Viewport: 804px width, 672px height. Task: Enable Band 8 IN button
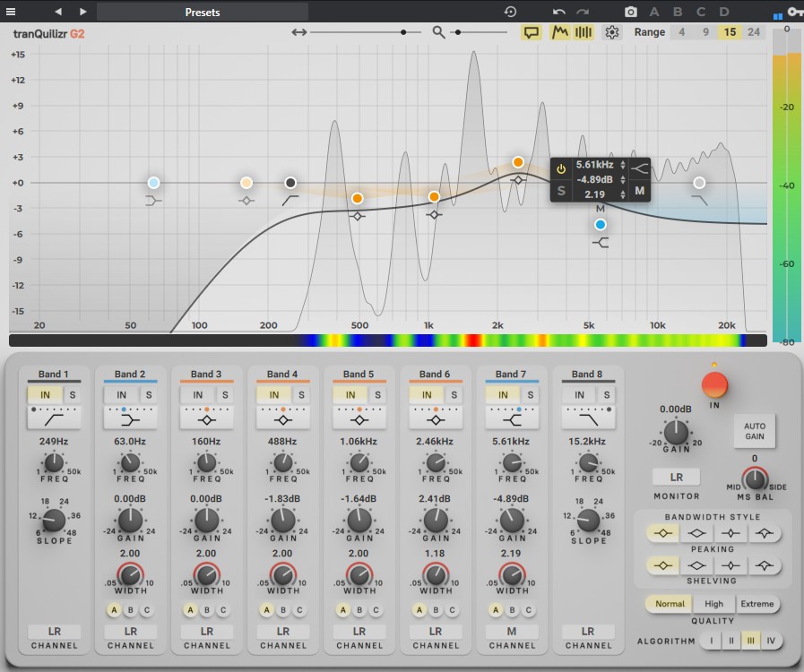[579, 395]
